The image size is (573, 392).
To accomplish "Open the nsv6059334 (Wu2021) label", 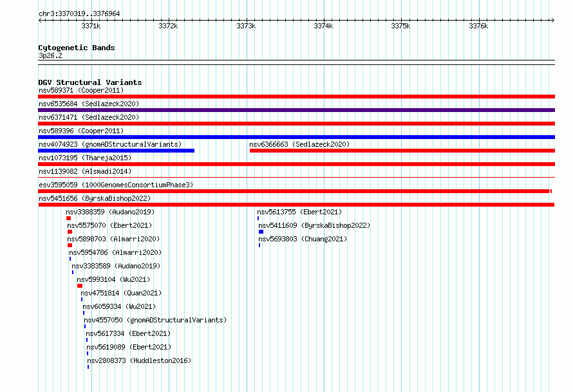I will coord(119,306).
